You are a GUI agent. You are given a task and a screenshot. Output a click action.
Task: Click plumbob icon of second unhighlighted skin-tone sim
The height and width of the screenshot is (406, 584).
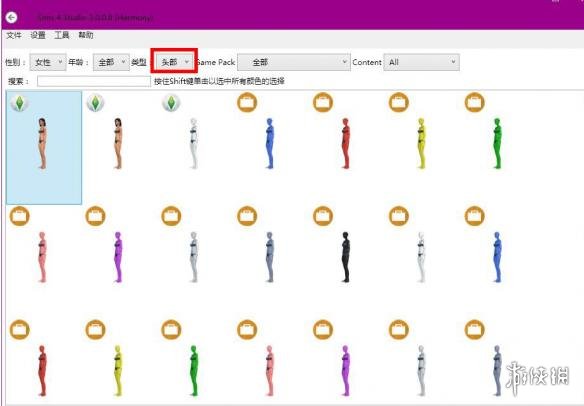(95, 102)
